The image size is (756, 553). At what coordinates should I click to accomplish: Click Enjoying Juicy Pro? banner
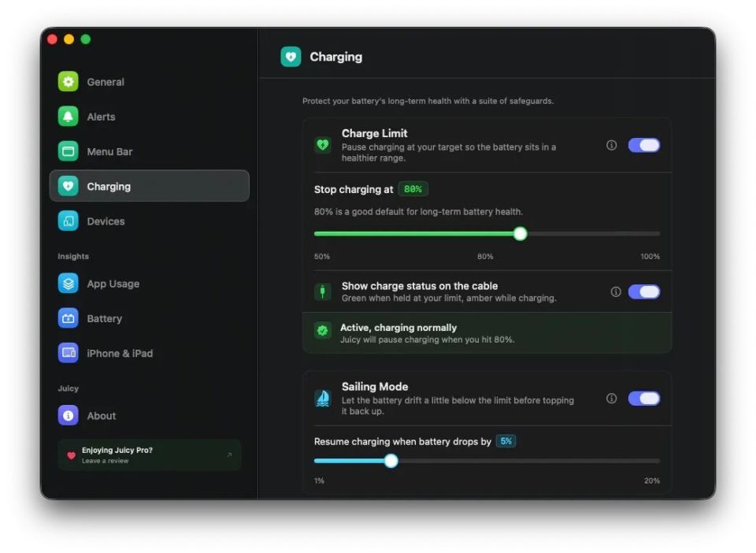150,455
